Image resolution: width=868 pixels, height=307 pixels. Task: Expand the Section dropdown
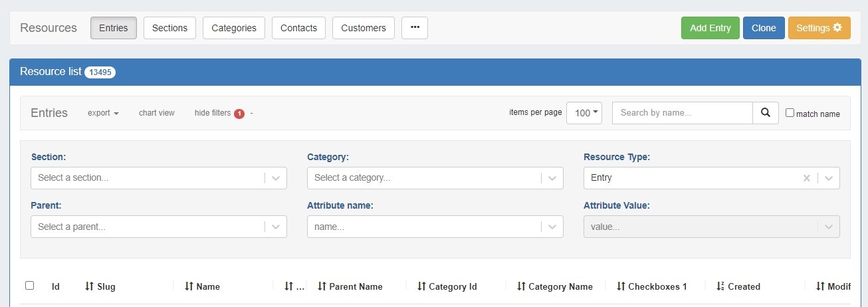point(276,178)
